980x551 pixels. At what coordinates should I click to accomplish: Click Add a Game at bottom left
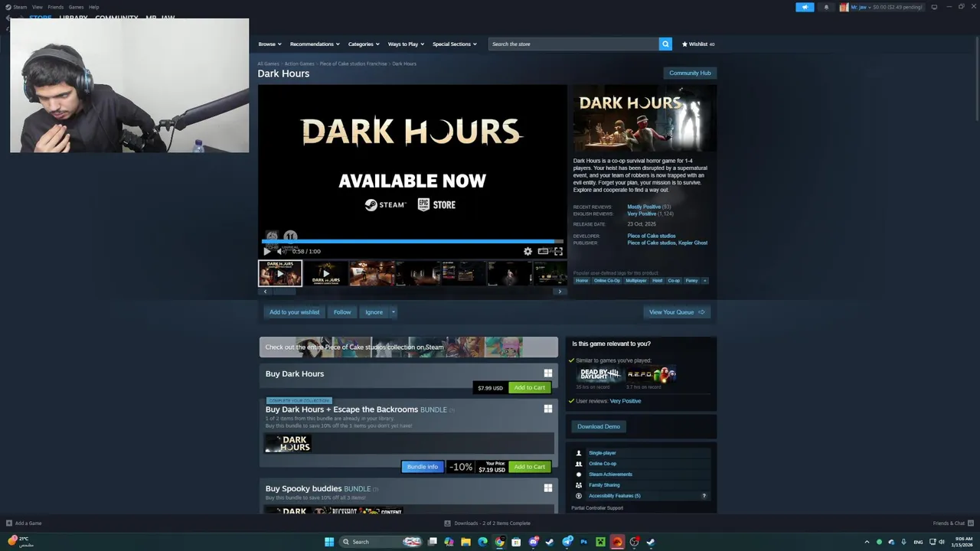[x=24, y=523]
